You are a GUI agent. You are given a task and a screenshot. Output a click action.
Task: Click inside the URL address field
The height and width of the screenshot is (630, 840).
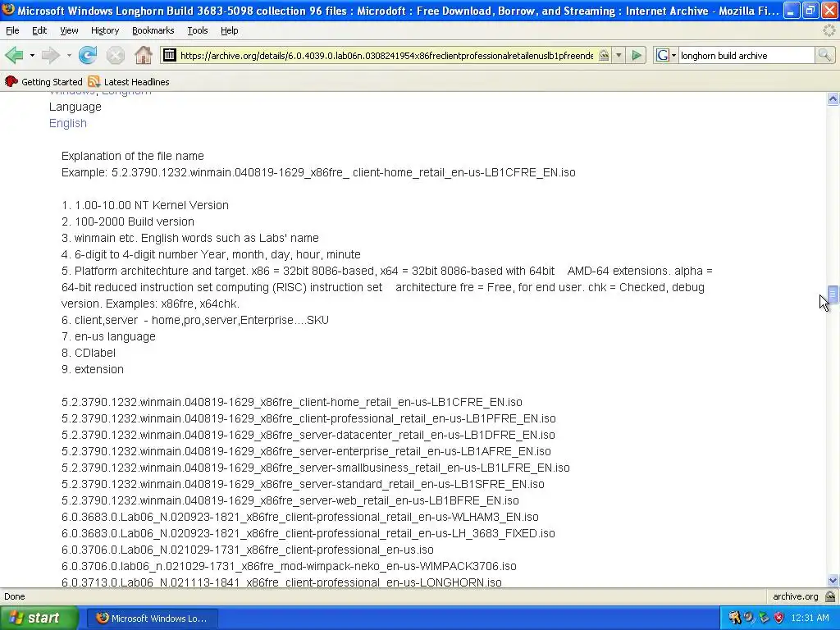(386, 55)
